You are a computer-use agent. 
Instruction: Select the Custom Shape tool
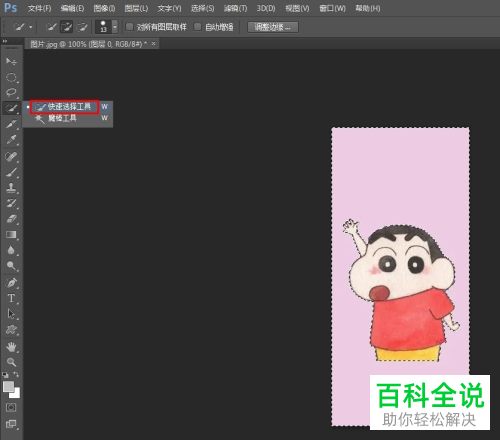pos(11,330)
